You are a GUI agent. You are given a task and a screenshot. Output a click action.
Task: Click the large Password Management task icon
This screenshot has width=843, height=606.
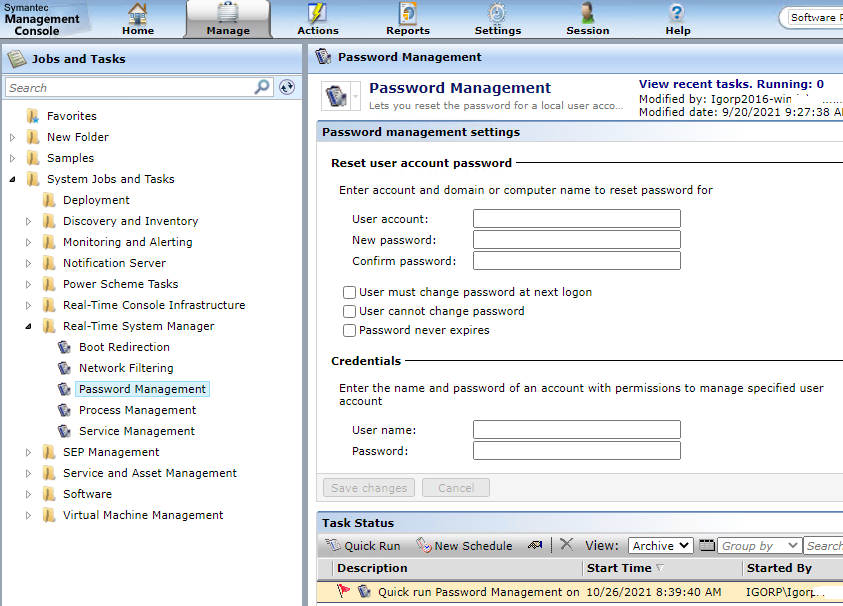coord(337,96)
